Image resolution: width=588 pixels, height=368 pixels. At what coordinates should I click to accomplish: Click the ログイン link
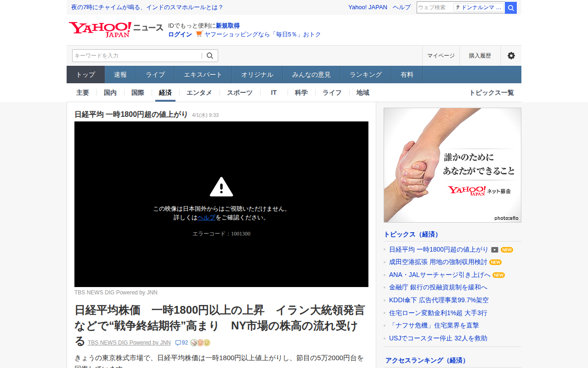(x=180, y=34)
